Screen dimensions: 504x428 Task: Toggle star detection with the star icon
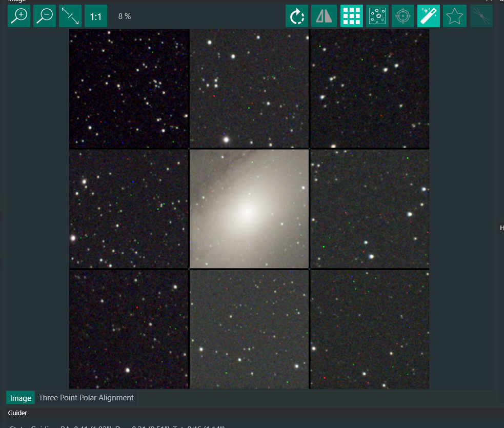454,16
